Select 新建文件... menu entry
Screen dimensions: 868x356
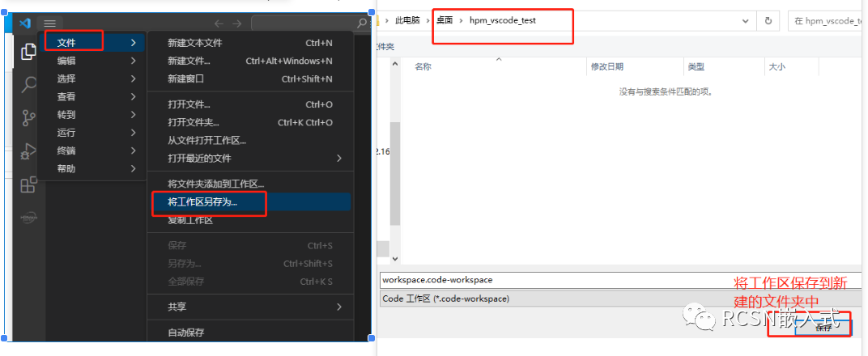click(249, 61)
